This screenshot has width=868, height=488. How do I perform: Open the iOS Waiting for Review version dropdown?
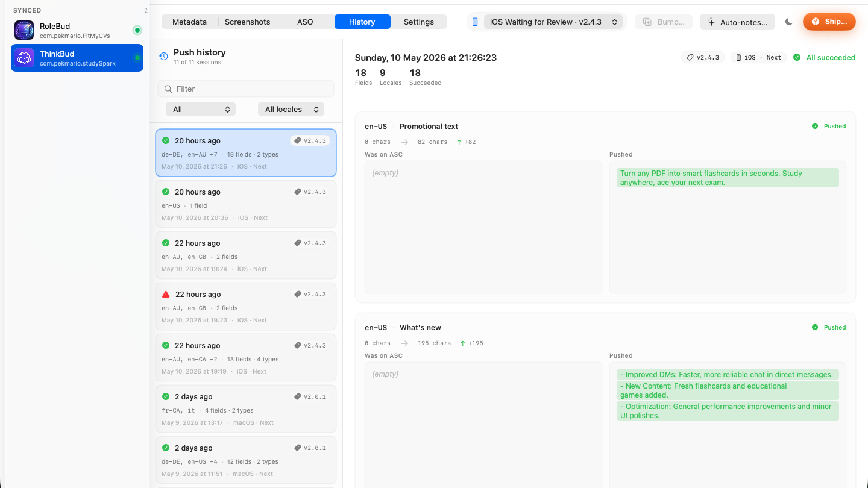coord(553,22)
